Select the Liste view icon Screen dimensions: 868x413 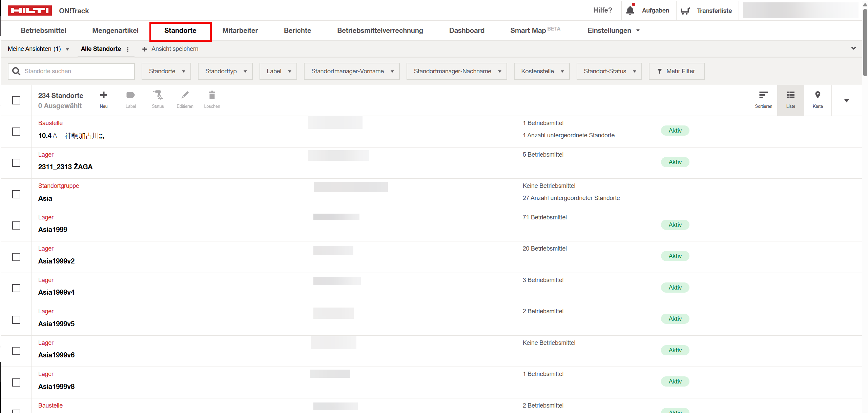[x=790, y=95]
